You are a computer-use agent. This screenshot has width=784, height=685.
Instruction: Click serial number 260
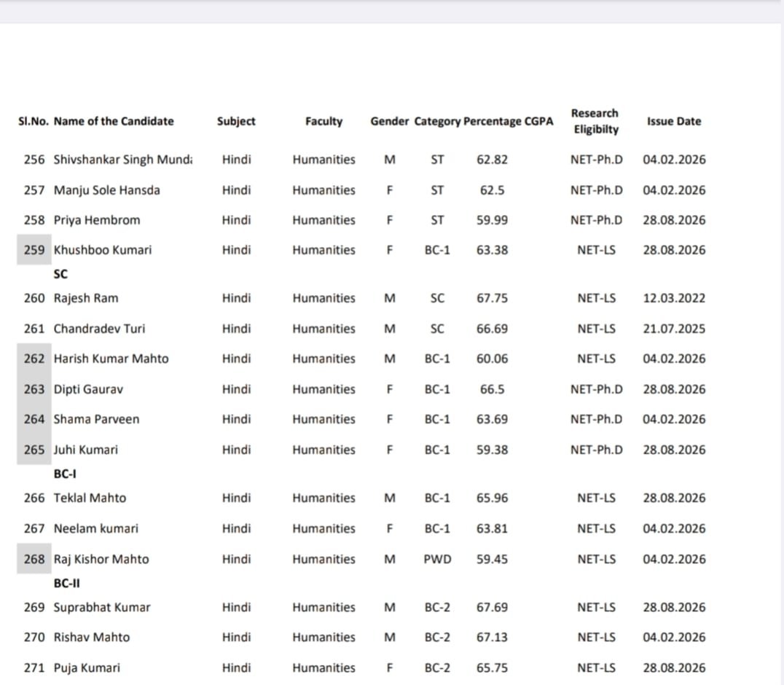point(34,298)
